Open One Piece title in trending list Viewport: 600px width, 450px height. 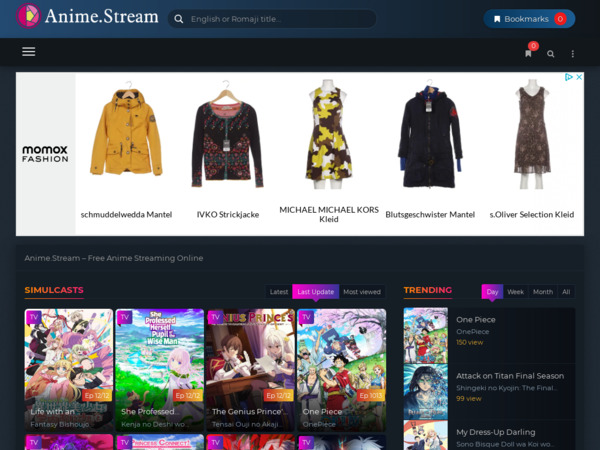[x=476, y=320]
